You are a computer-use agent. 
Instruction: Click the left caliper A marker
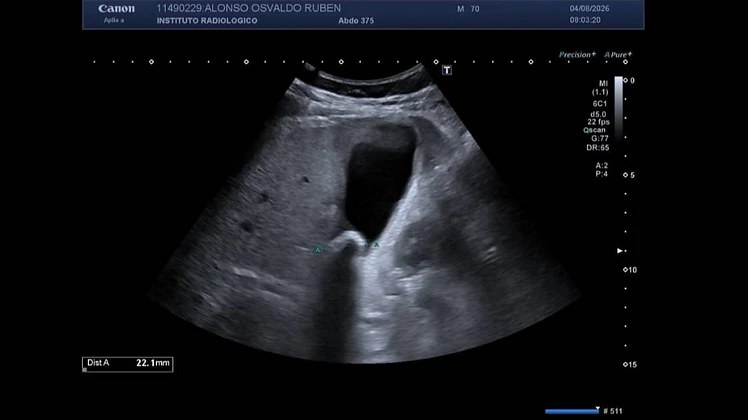[318, 250]
